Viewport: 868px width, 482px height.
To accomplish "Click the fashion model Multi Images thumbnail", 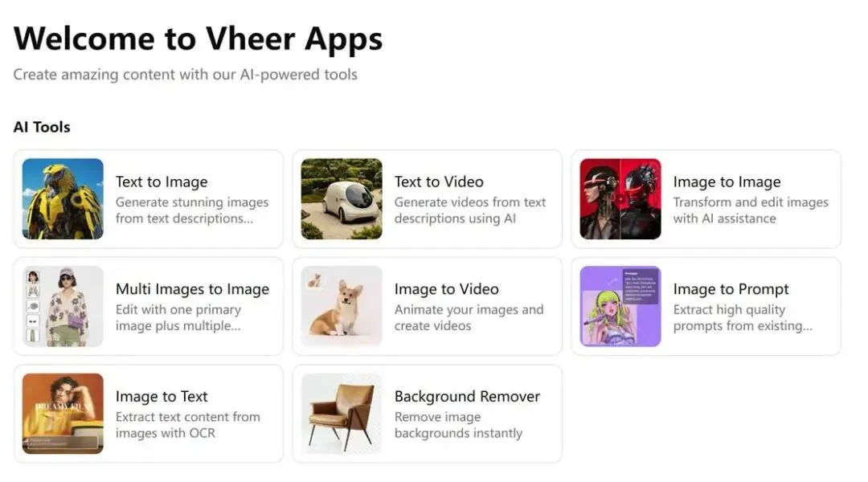I will 63,306.
